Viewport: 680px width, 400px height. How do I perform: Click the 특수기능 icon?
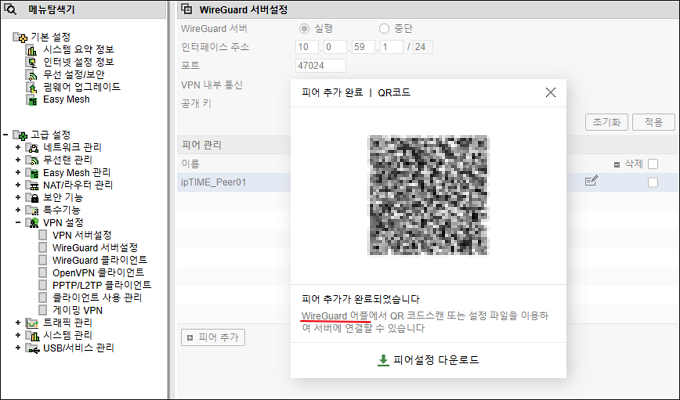click(32, 210)
